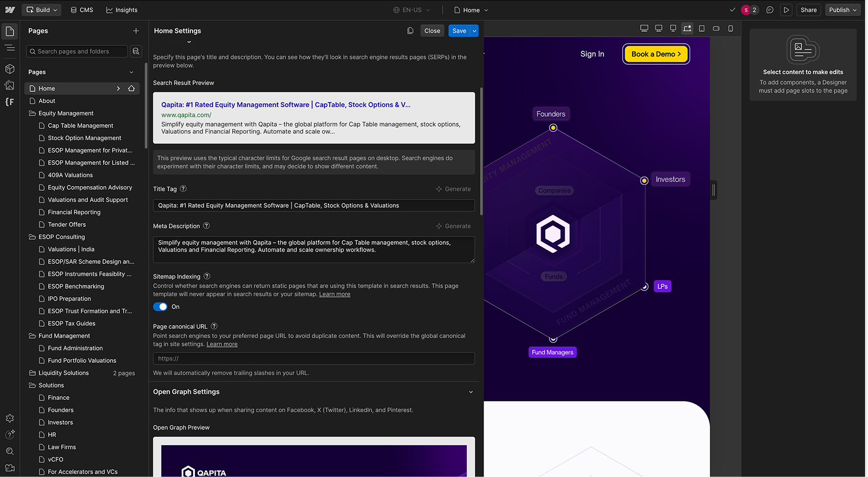Open the Publish dropdown

click(x=843, y=10)
